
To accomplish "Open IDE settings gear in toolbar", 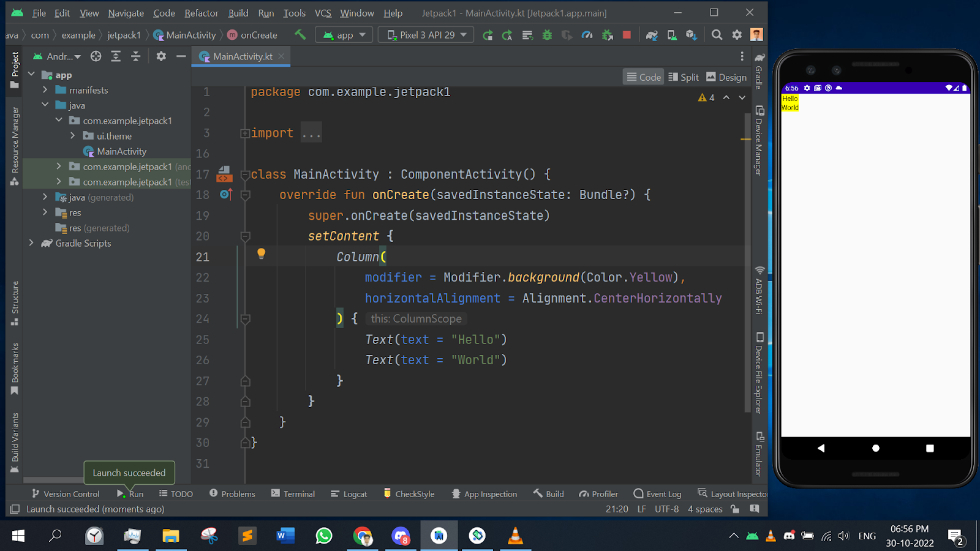I will [737, 35].
